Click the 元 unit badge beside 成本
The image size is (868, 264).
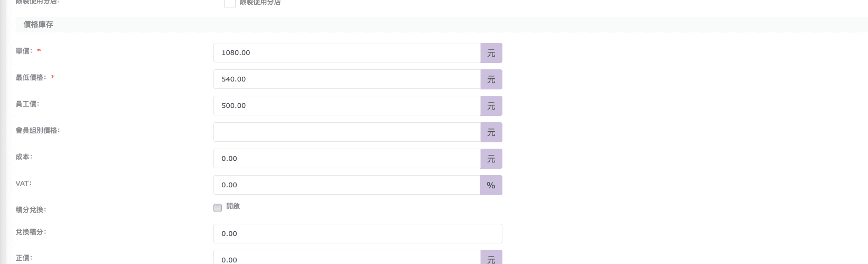[x=491, y=159]
